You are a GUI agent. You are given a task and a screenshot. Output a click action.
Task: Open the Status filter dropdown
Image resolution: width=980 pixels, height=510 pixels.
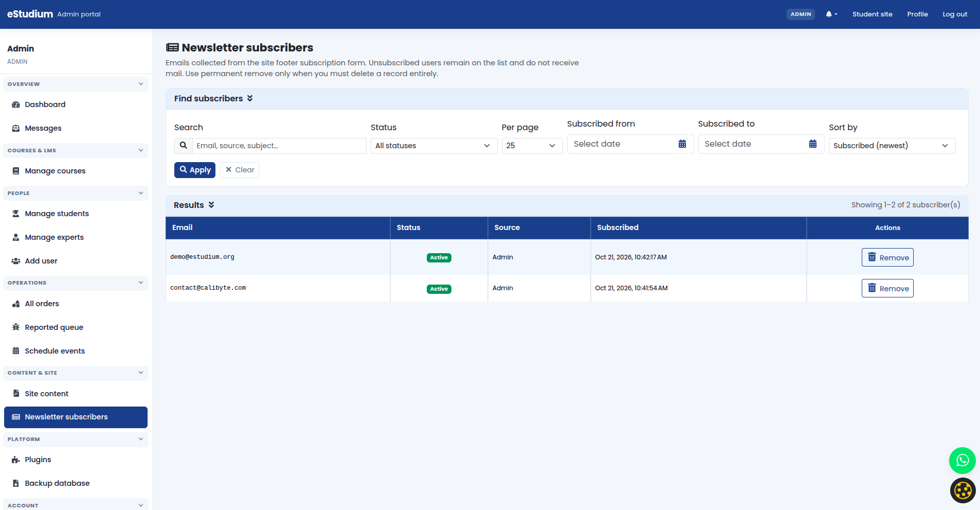coord(434,146)
